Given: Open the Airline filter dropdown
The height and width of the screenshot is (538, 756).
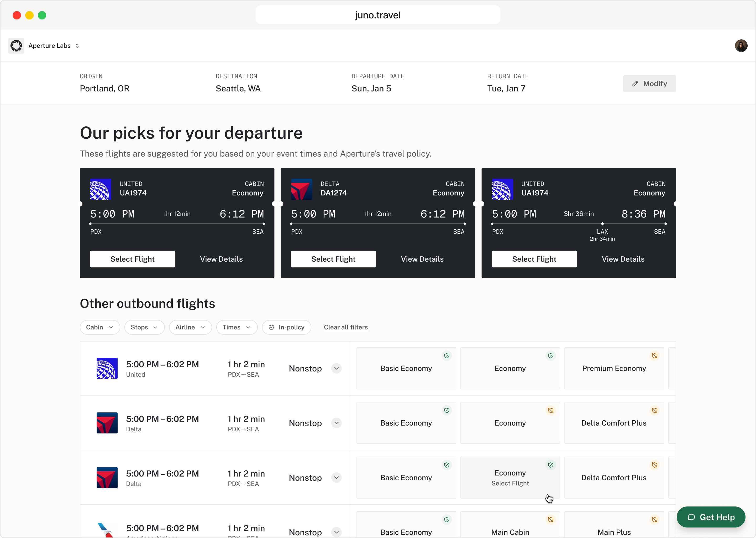Looking at the screenshot, I should point(190,327).
